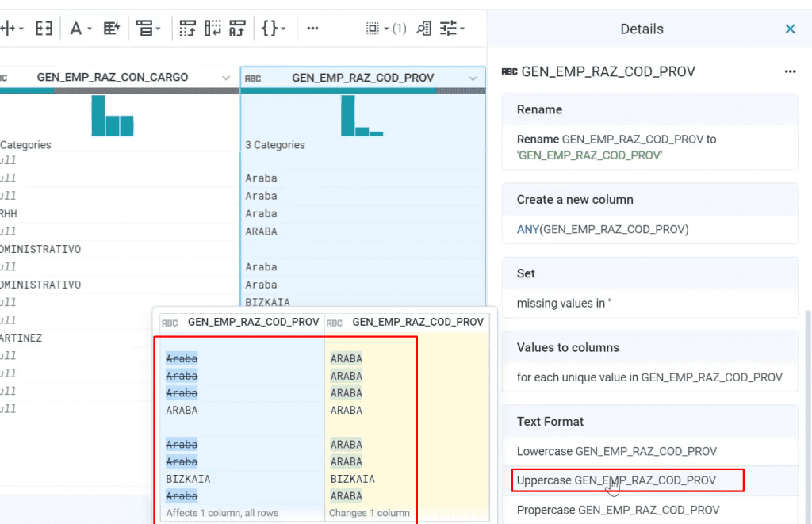812x524 pixels.
Task: Click the Rename suggestion card text
Action: point(616,147)
